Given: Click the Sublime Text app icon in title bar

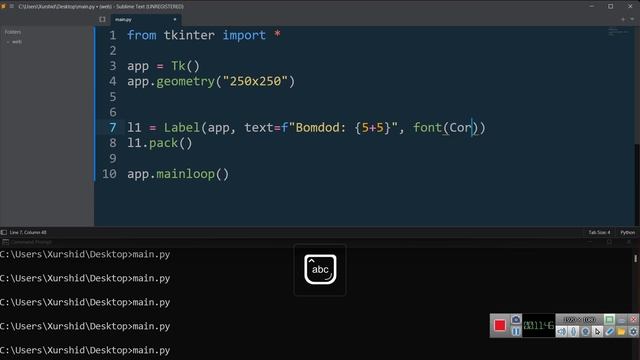Looking at the screenshot, I should point(3,6).
